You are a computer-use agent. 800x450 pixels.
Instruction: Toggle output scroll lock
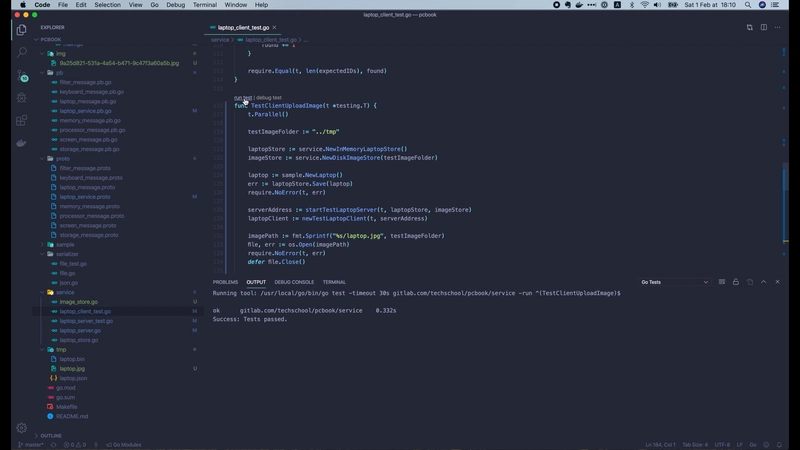[735, 282]
